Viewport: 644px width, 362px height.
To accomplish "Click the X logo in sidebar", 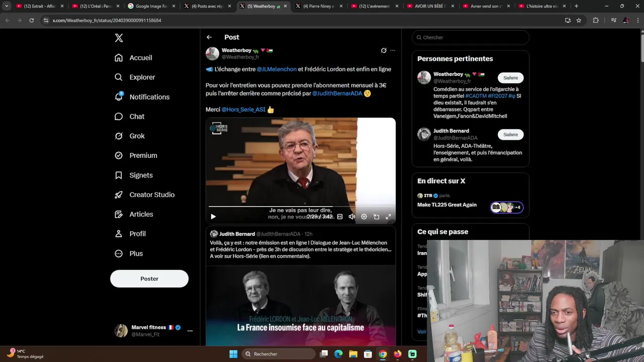I will [119, 38].
